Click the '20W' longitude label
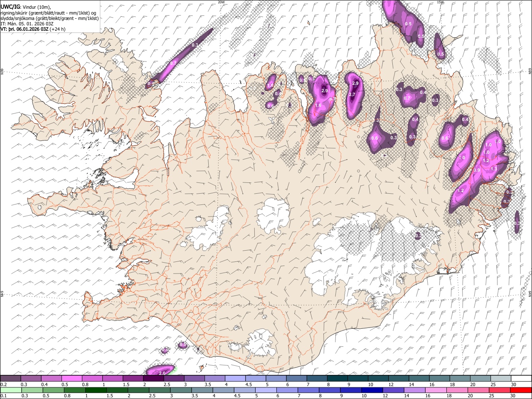The width and height of the screenshot is (532, 399). pos(221,2)
